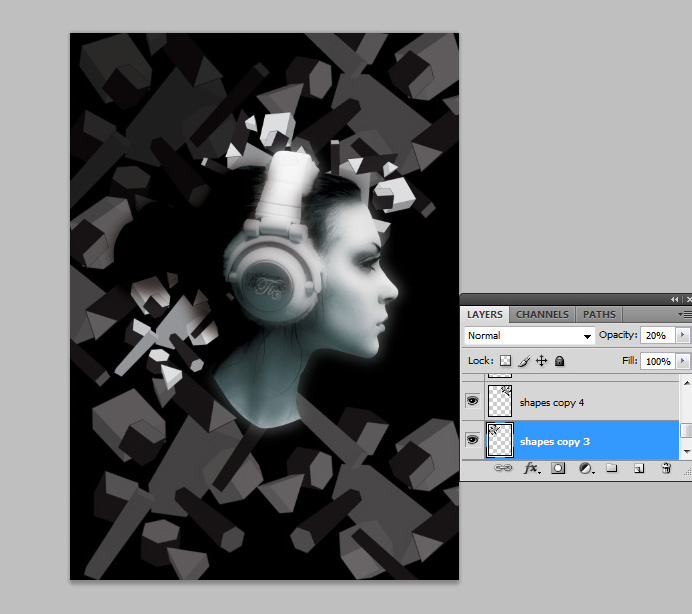Image resolution: width=692 pixels, height=614 pixels.
Task: Create a new layer group folder
Action: (611, 468)
